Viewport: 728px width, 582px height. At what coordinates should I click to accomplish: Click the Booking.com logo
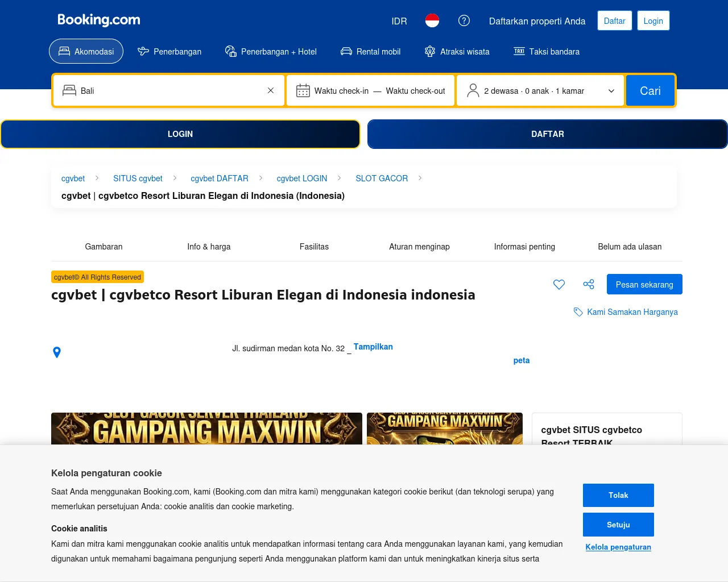point(99,20)
